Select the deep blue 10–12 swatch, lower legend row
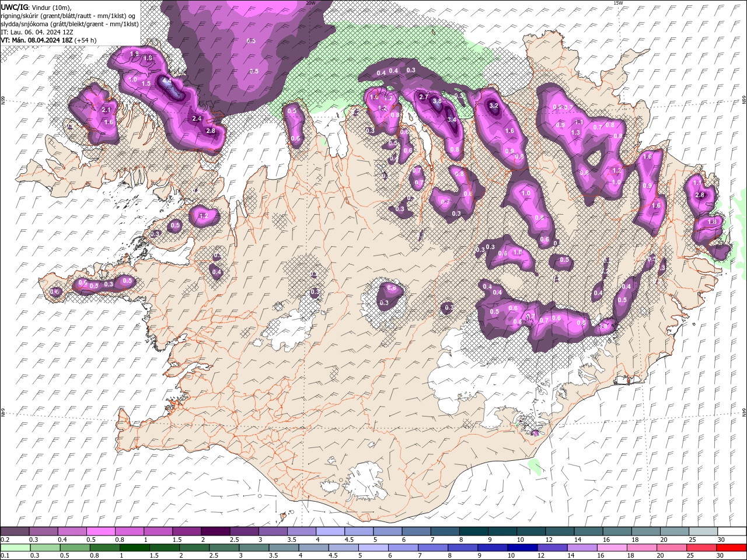Screen dimensions: 747x560 (523, 547)
